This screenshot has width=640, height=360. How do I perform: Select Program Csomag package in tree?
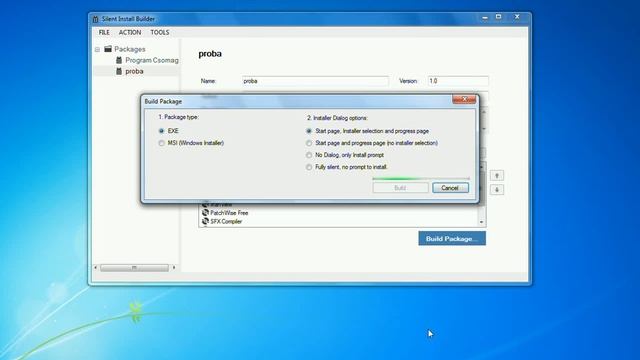coord(152,60)
